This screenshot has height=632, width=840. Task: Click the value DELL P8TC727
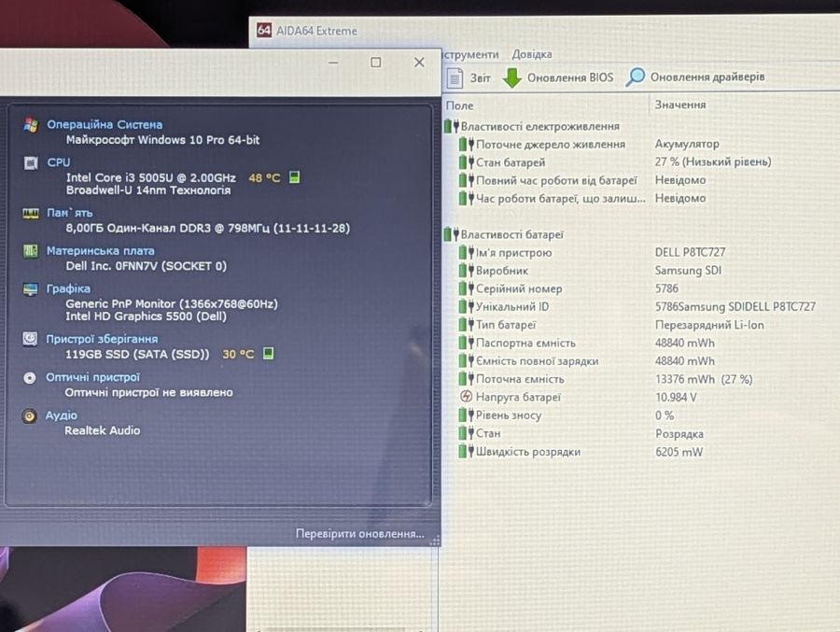(690, 252)
